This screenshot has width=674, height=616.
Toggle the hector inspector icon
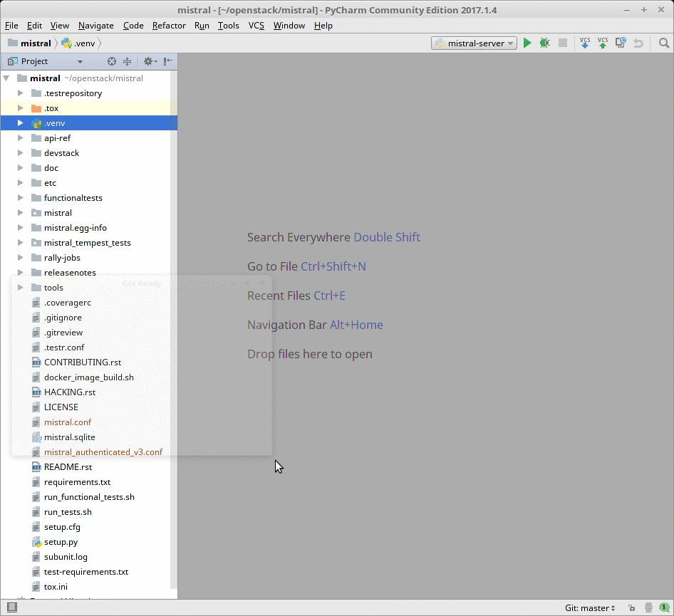(x=648, y=608)
